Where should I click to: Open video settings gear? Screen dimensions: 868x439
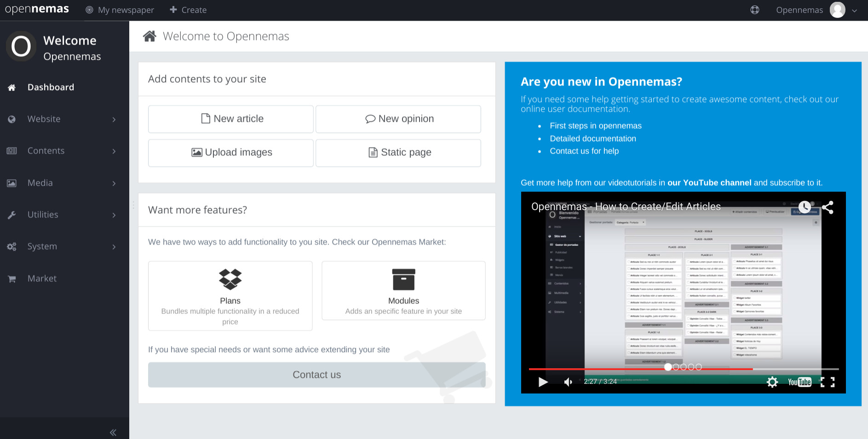772,382
